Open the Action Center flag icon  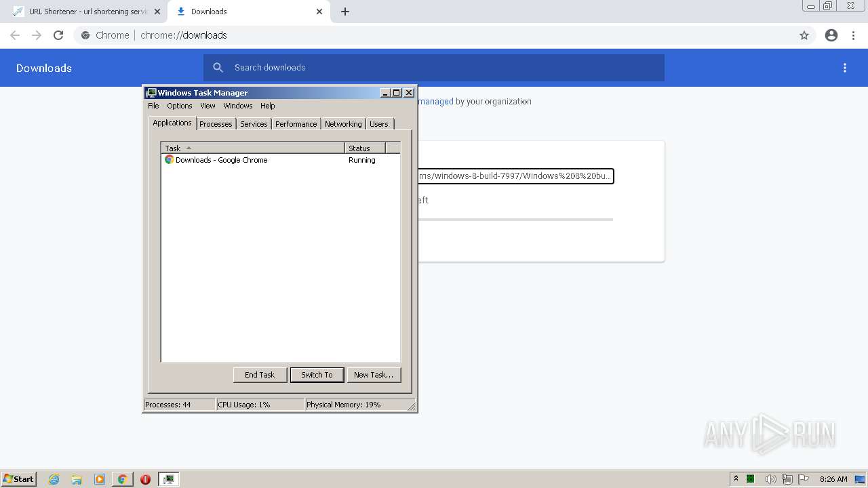tap(804, 479)
